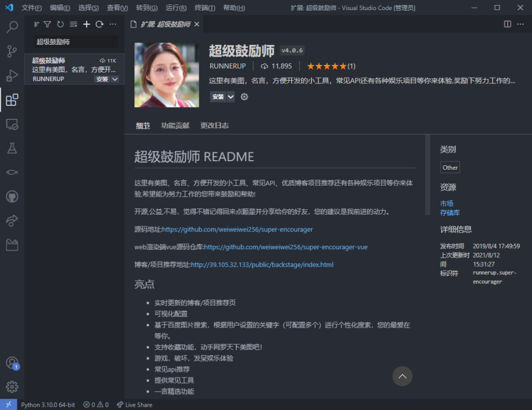Select the 扩展: 超级鼓励师 editor tab
Image resolution: width=532 pixels, height=410 pixels.
[x=165, y=24]
